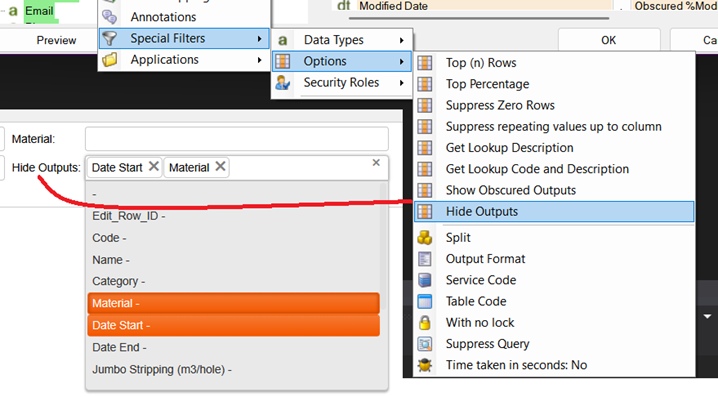
Task: Click the OK button
Action: 609,40
